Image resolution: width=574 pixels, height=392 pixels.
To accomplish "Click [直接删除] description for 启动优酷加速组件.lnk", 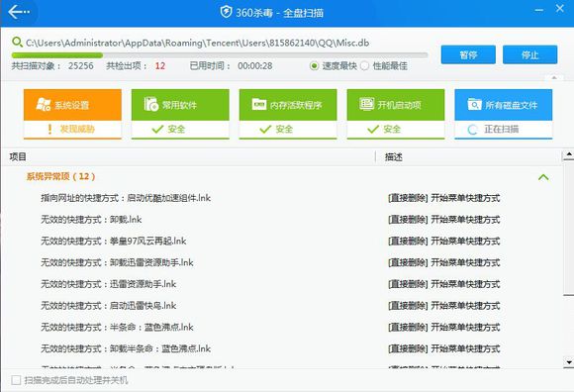I will (444, 198).
